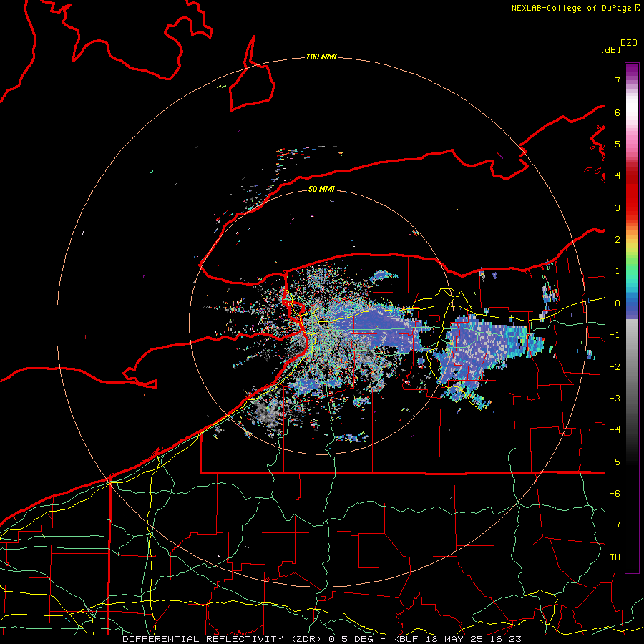Click the 6 value on the color scale
This screenshot has height=644, width=644.
coord(618,112)
